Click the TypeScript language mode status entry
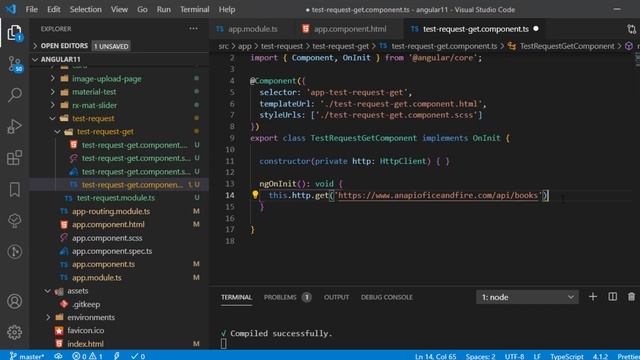Viewport: 640px width, 360px height. (x=567, y=356)
